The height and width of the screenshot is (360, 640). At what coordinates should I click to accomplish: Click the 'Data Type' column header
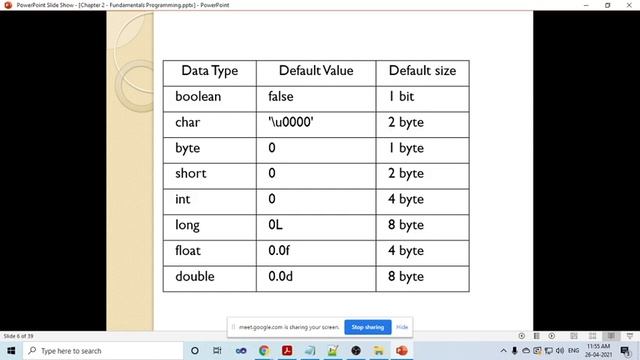[210, 73]
